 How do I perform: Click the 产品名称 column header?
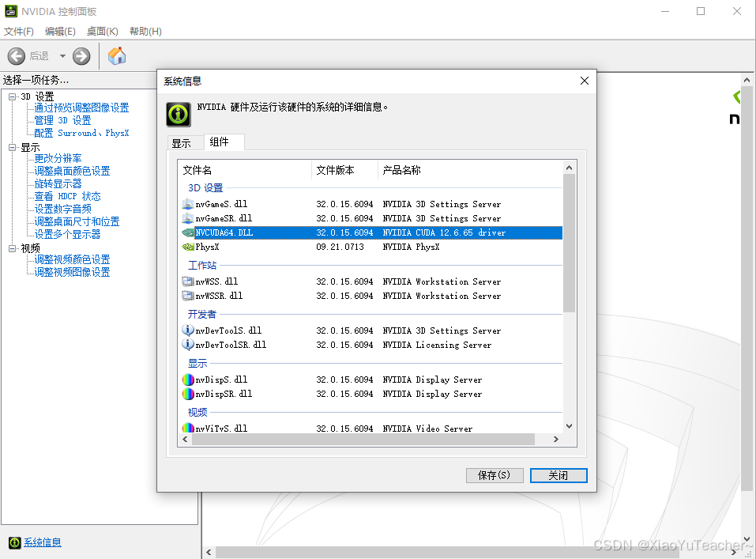point(470,171)
